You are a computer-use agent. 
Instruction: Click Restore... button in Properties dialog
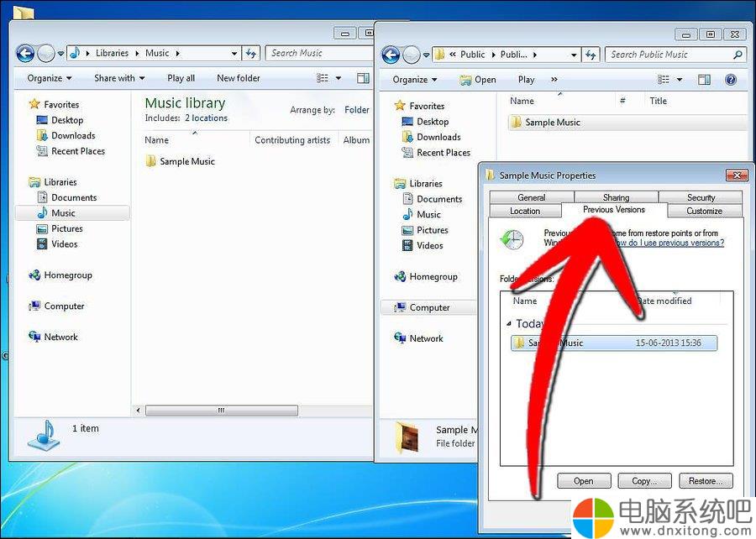click(x=706, y=481)
